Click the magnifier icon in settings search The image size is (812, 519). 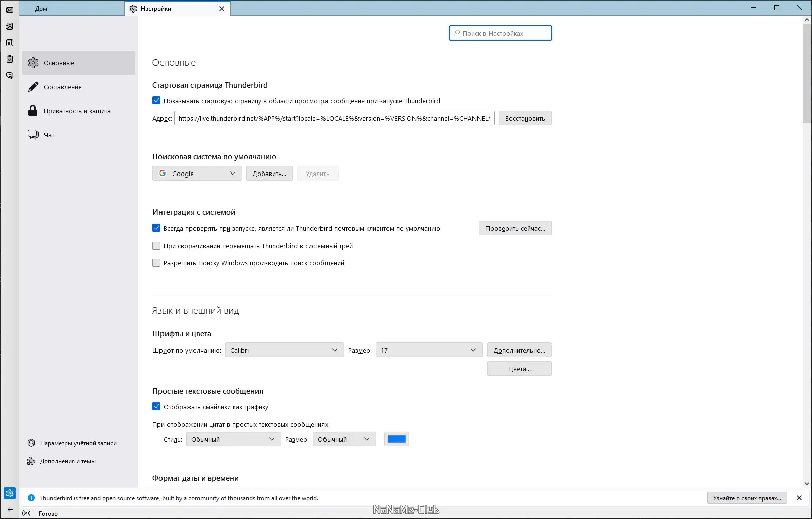[x=457, y=33]
